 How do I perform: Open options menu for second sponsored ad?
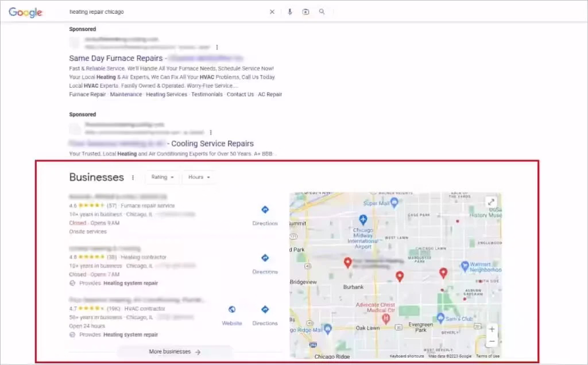pos(211,133)
